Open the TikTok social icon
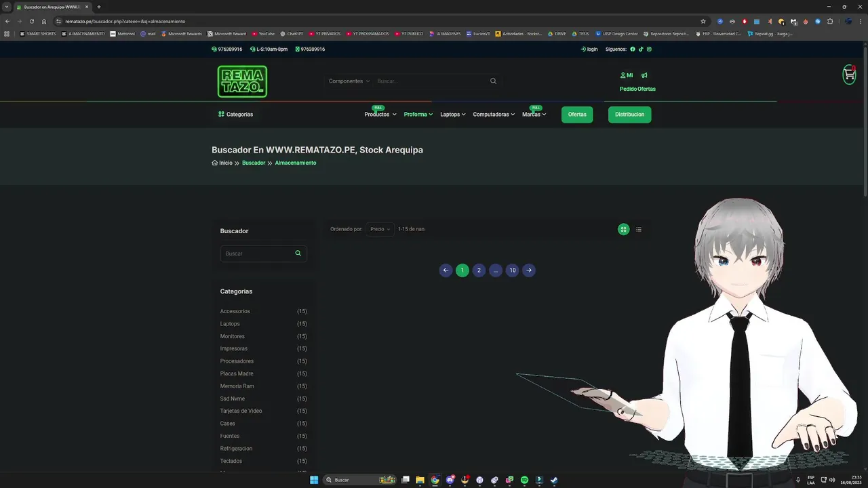Image resolution: width=868 pixels, height=488 pixels. pos(641,49)
